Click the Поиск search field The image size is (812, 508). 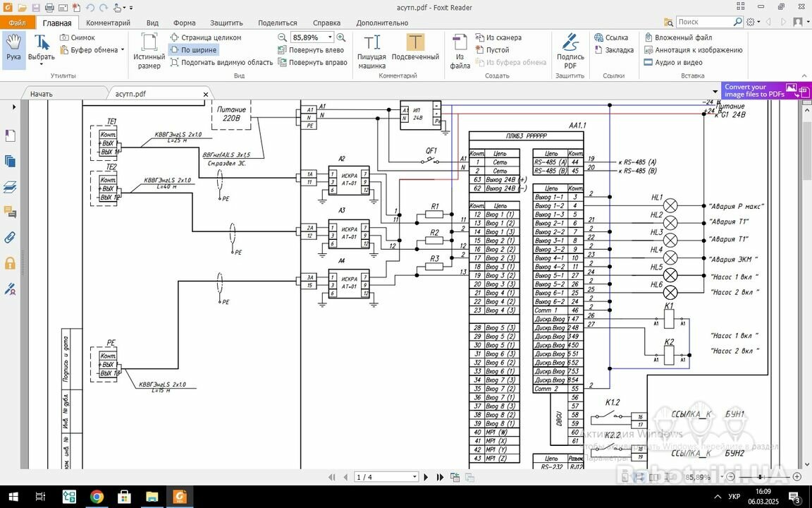click(705, 22)
